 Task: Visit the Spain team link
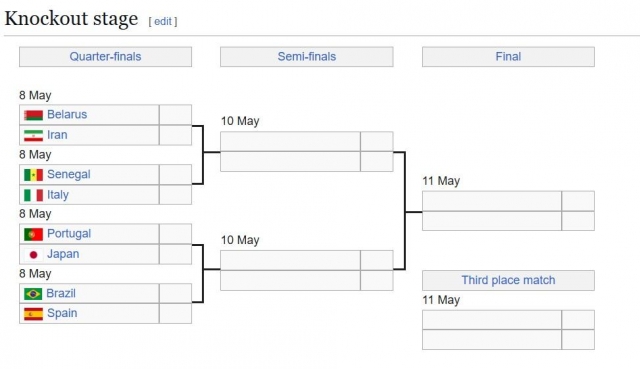click(x=62, y=313)
